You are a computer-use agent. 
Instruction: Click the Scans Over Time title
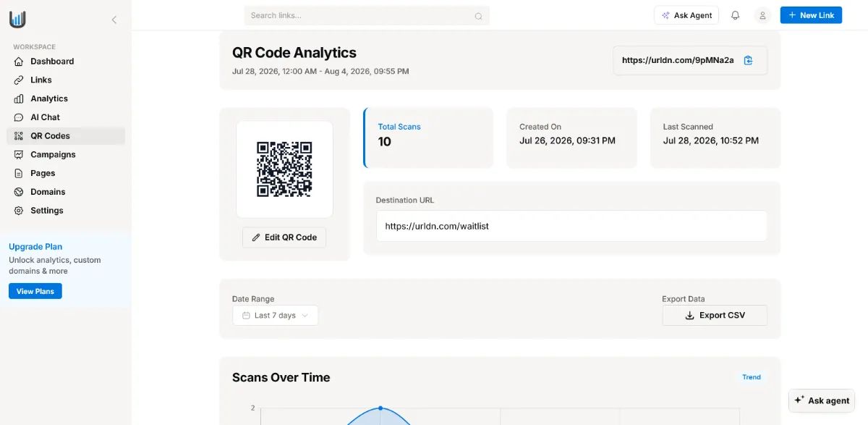pyautogui.click(x=281, y=377)
